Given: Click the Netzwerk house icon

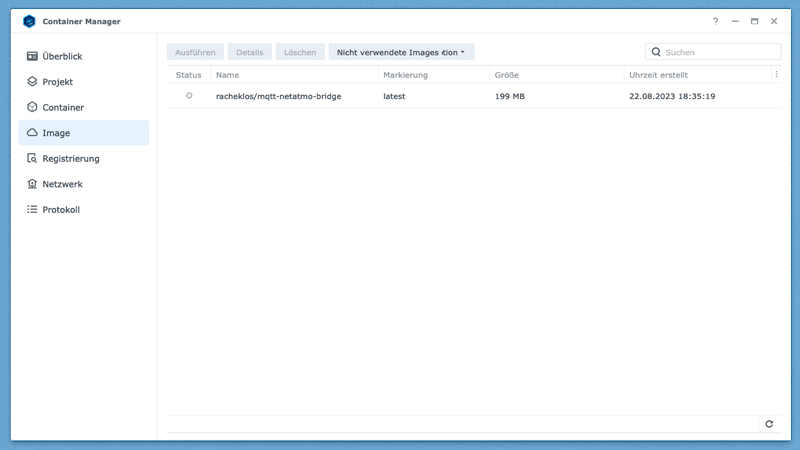Looking at the screenshot, I should (32, 184).
